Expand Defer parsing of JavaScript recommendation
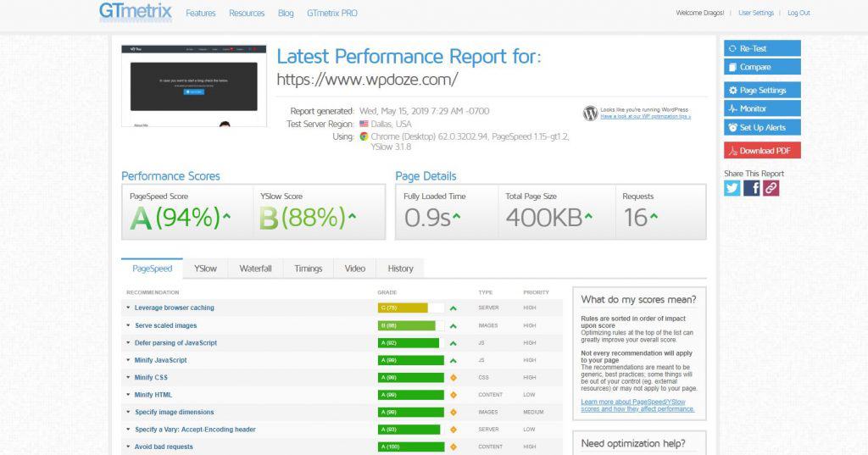 (x=175, y=342)
